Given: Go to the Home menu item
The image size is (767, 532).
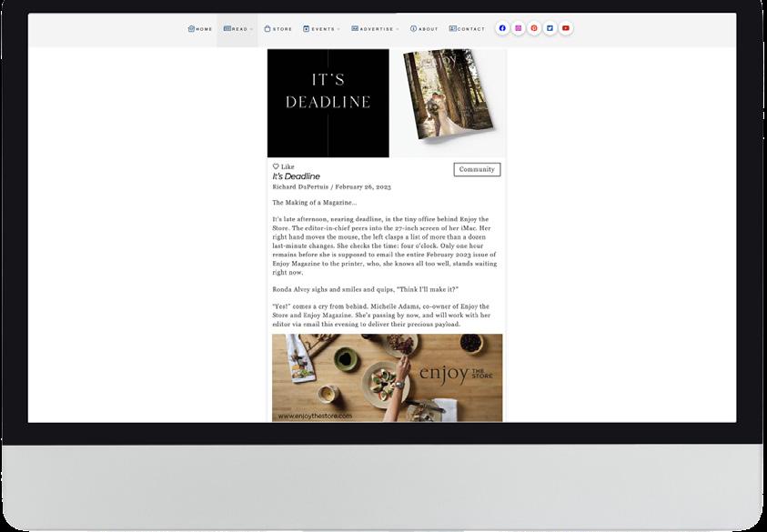Looking at the screenshot, I should click(200, 29).
